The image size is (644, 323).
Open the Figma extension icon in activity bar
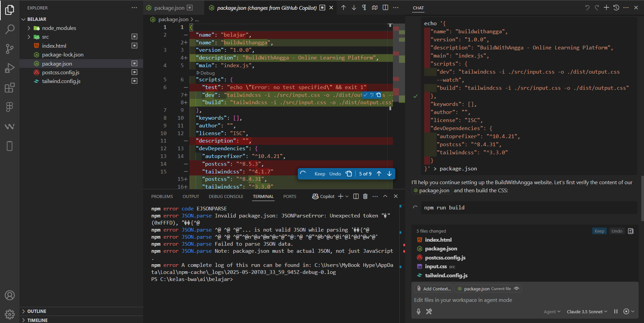[x=10, y=107]
